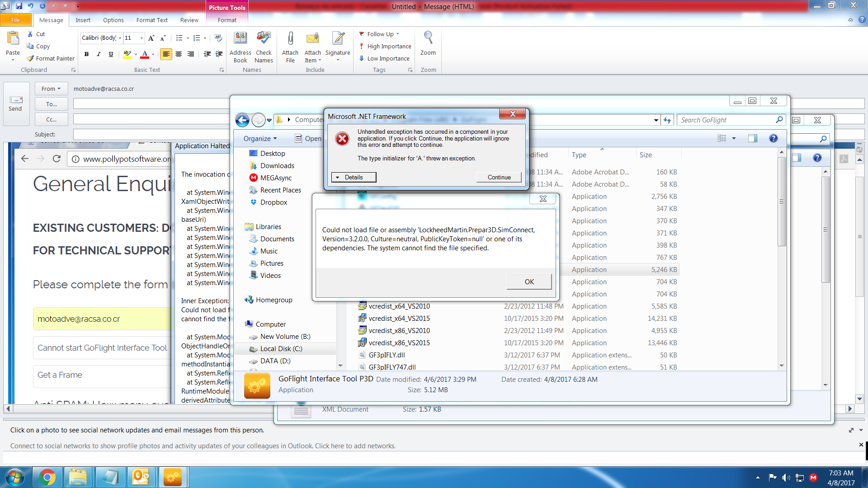The width and height of the screenshot is (868, 488).
Task: Open the Address Book
Action: (240, 40)
